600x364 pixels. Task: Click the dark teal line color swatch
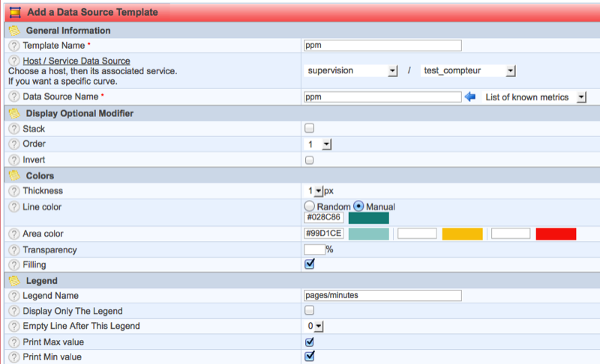tap(368, 218)
